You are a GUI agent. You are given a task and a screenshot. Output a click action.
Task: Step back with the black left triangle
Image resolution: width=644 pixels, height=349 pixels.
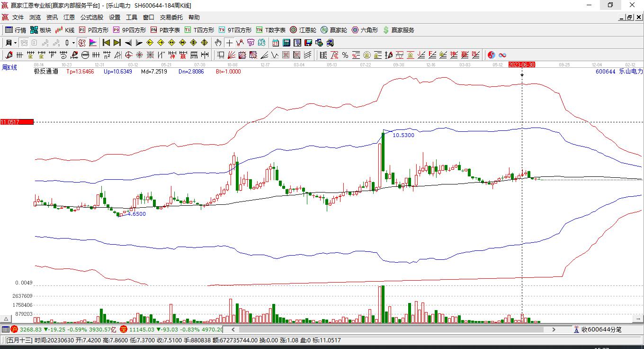tap(128, 43)
